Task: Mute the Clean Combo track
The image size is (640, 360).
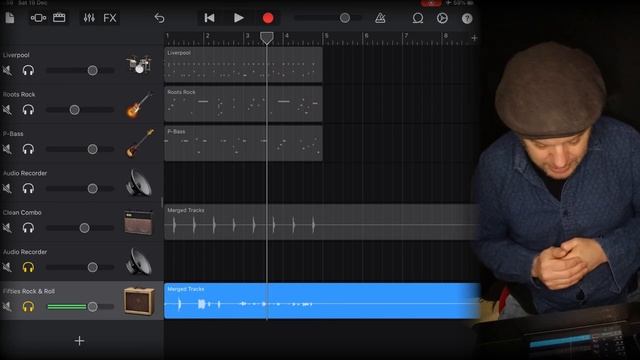Action: pos(7,228)
